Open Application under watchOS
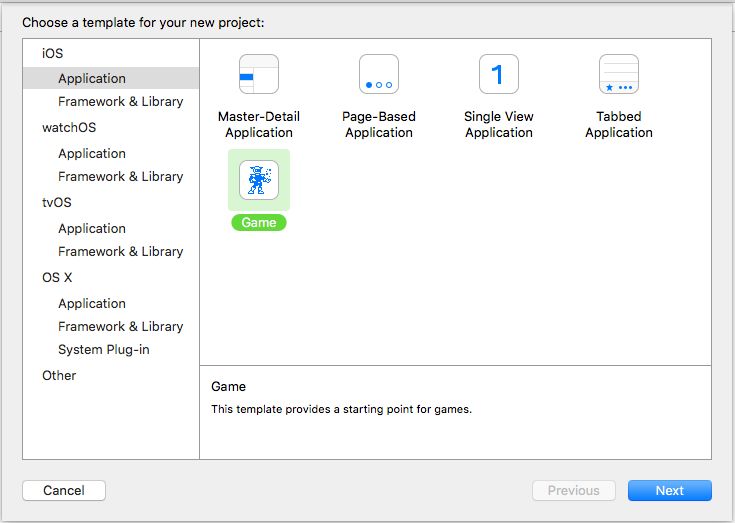This screenshot has height=523, width=735. pyautogui.click(x=92, y=154)
